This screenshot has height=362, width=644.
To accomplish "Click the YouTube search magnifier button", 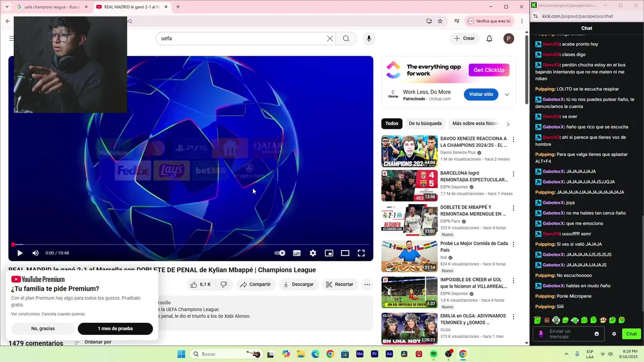I will point(346,38).
